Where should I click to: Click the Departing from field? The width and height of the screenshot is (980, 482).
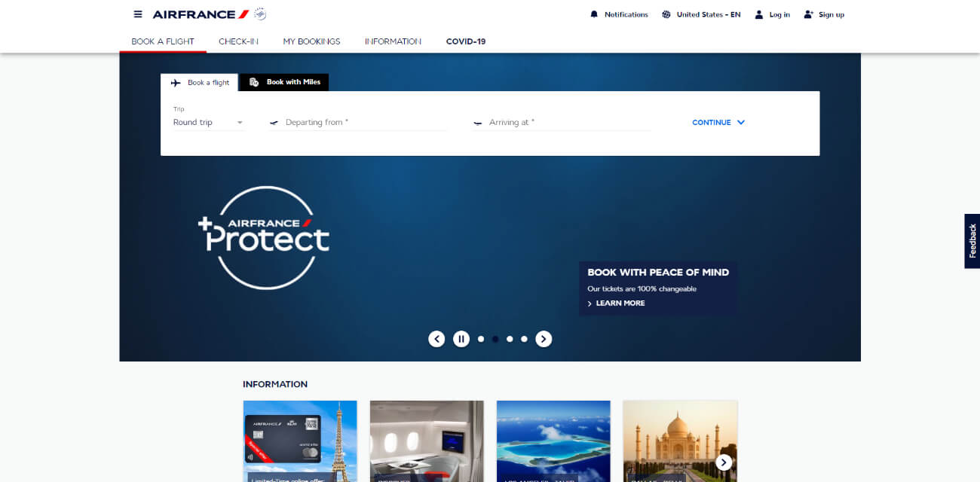[358, 123]
